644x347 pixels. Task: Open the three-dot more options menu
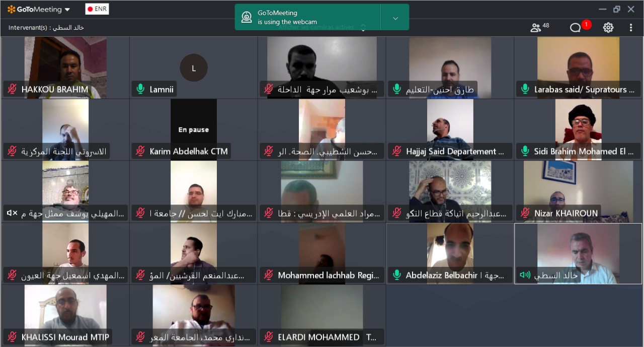pyautogui.click(x=631, y=28)
